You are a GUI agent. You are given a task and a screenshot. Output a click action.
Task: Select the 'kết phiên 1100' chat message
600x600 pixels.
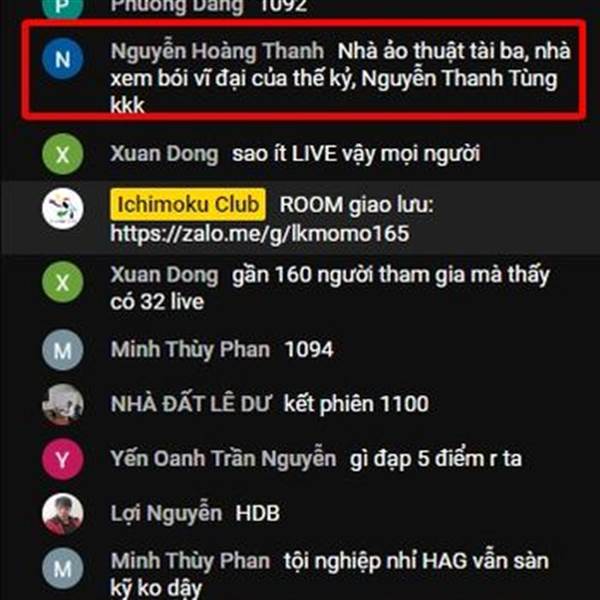[x=356, y=404]
